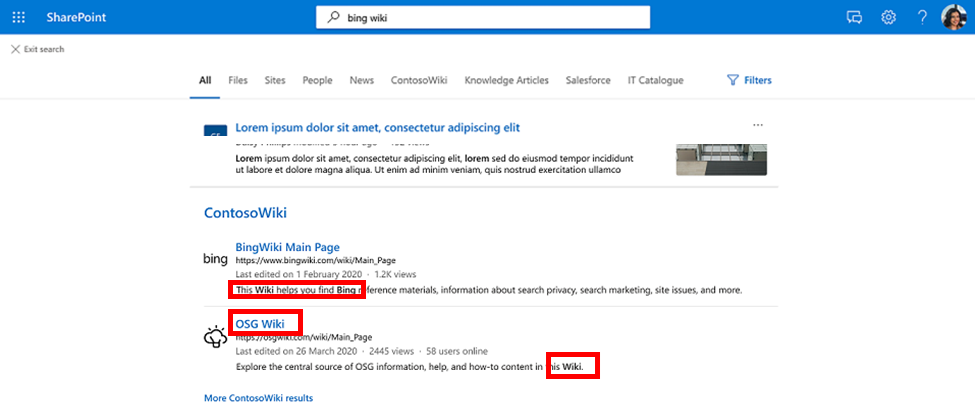Click the bingwiki.com URL text
Image resolution: width=975 pixels, height=415 pixels.
pos(315,260)
